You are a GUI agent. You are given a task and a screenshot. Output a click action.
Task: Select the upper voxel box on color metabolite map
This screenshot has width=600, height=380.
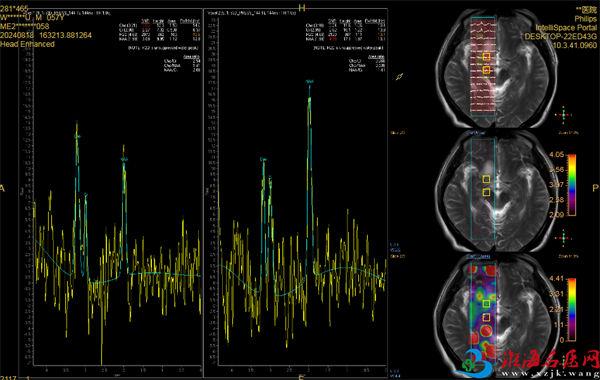[486, 303]
